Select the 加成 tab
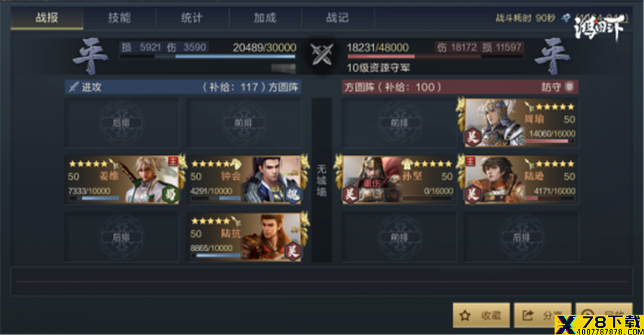This screenshot has width=644, height=335. 265,18
